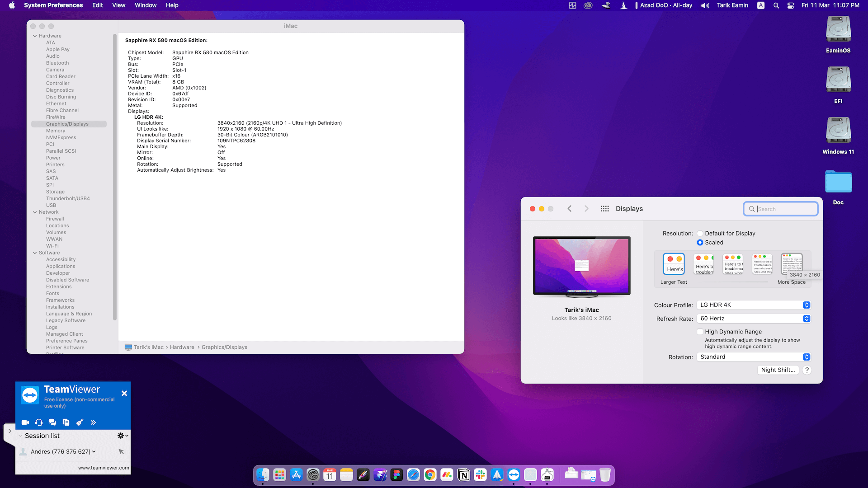Close the TeamViewer panel with X
Screen dimensions: 868x488
click(124, 394)
